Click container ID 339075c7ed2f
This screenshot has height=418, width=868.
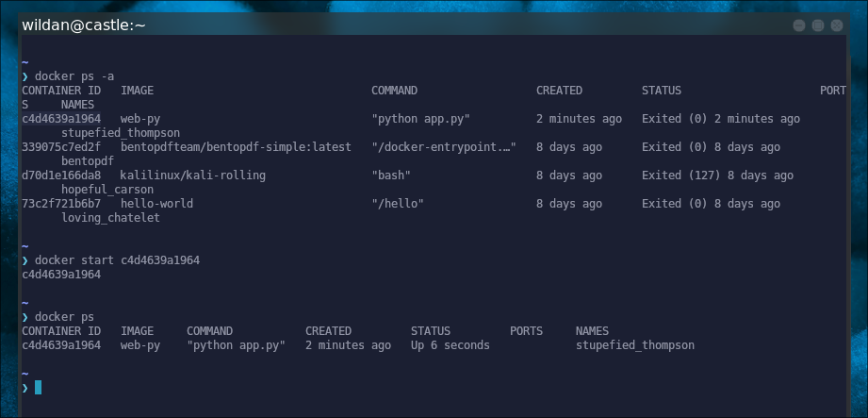click(x=61, y=147)
